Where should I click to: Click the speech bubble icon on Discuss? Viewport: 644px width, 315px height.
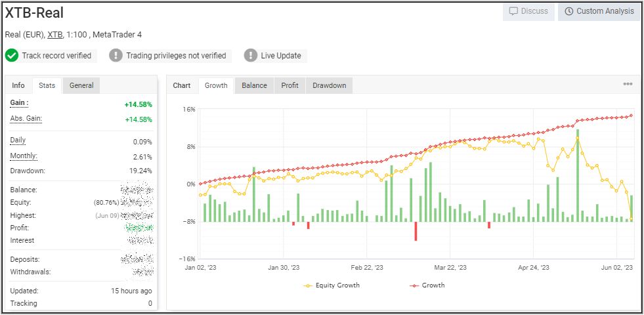coord(513,11)
